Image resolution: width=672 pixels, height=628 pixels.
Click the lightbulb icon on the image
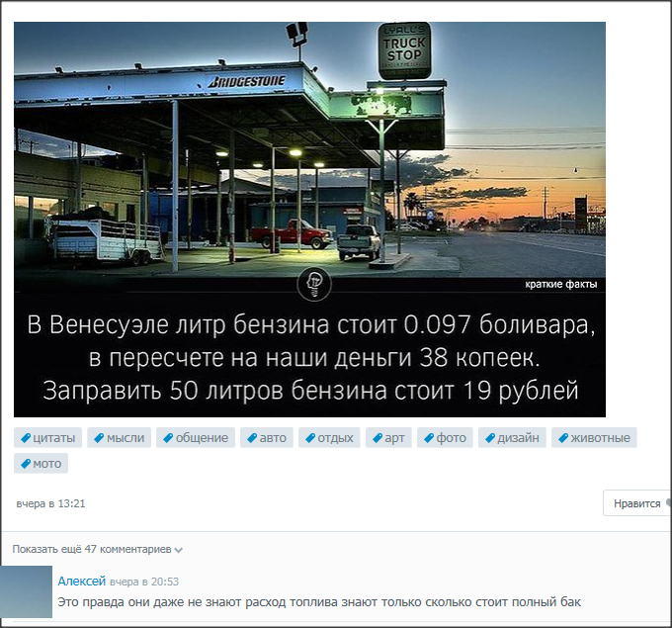pyautogui.click(x=314, y=285)
